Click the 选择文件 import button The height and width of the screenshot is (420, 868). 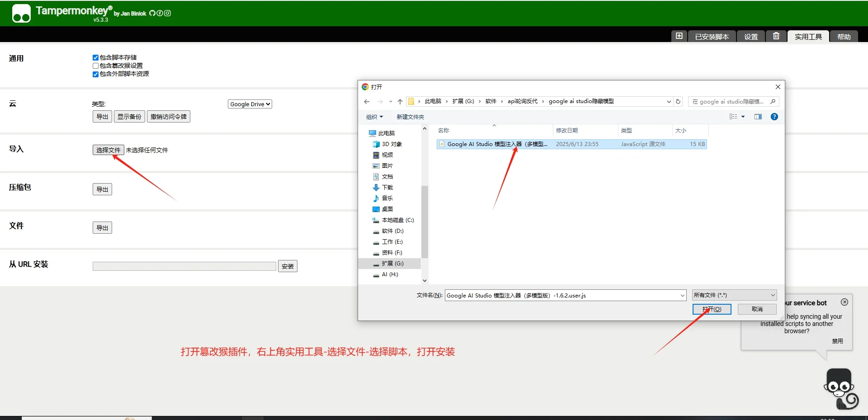point(108,150)
